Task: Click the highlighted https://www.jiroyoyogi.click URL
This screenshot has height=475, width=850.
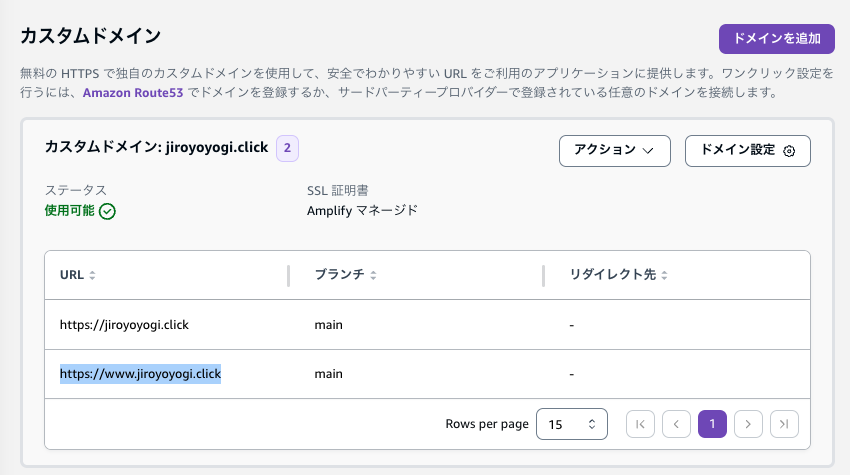Action: (x=140, y=374)
